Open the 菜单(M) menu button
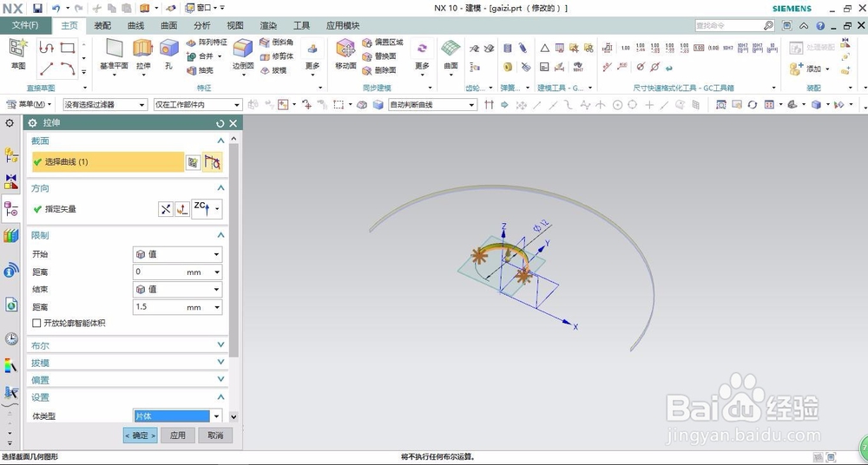The image size is (868, 465). [30, 105]
